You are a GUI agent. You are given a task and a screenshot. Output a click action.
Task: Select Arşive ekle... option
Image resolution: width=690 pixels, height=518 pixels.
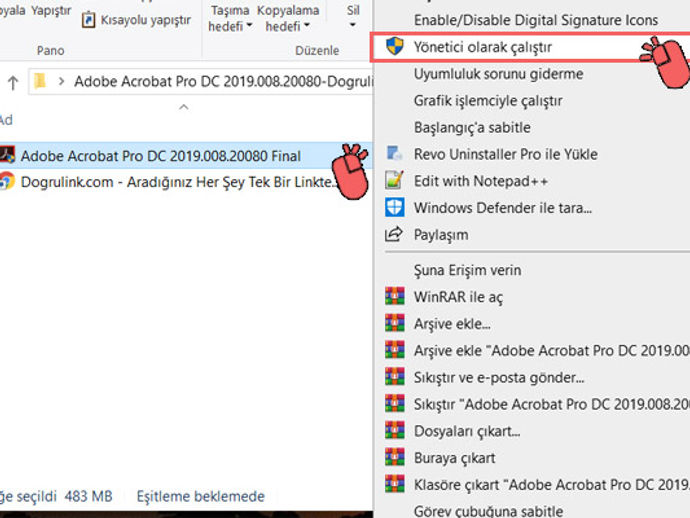tap(452, 324)
